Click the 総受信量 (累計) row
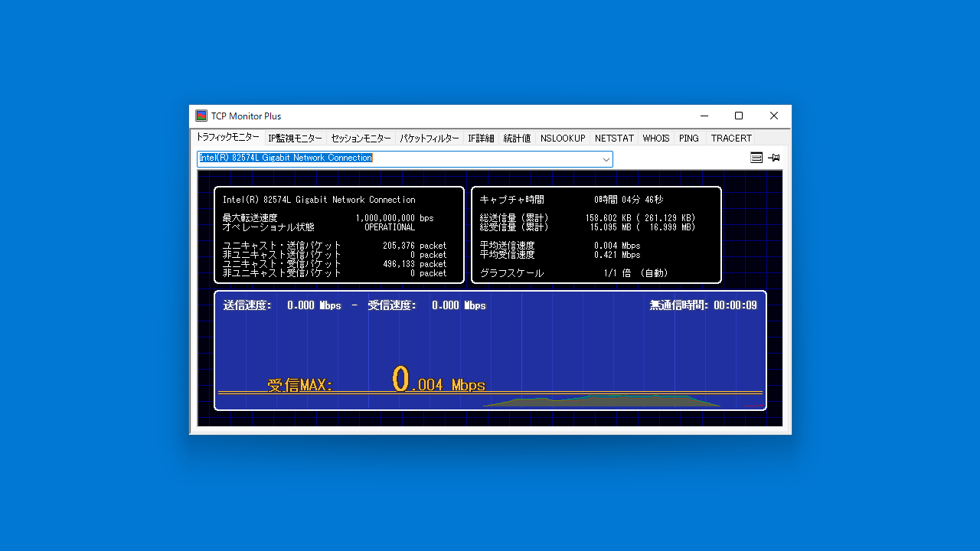Screen dimensions: 980x551 pyautogui.click(x=587, y=227)
